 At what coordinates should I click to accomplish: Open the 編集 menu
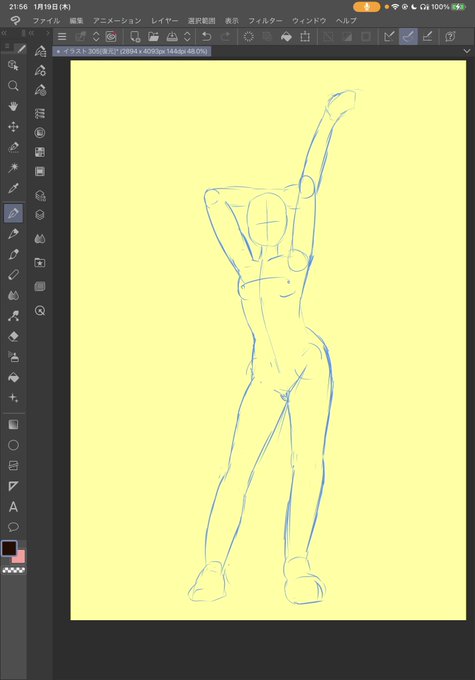point(76,21)
